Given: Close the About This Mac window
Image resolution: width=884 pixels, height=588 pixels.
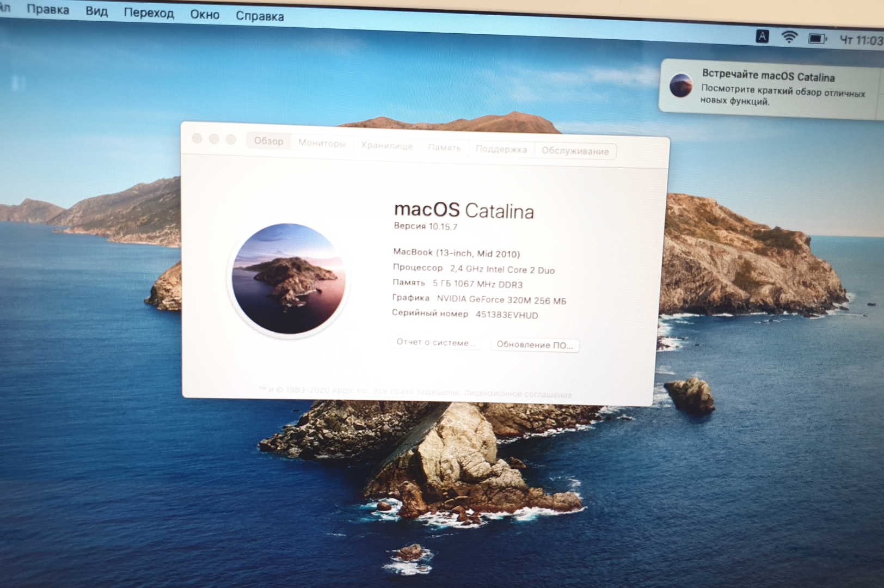Looking at the screenshot, I should coord(197,138).
